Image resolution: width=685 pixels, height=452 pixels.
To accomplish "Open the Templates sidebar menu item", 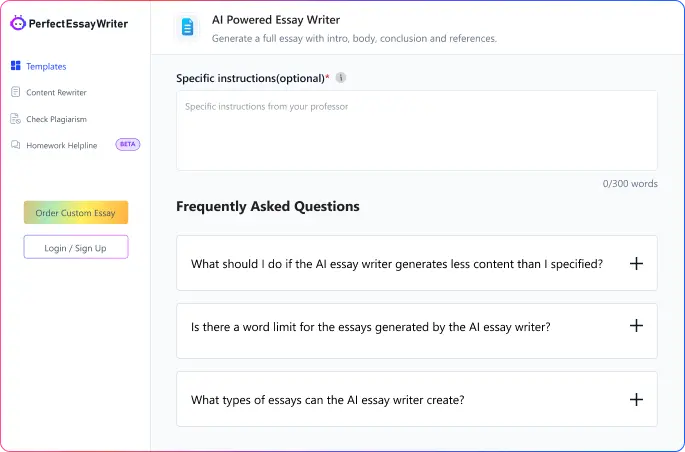I will pyautogui.click(x=46, y=66).
